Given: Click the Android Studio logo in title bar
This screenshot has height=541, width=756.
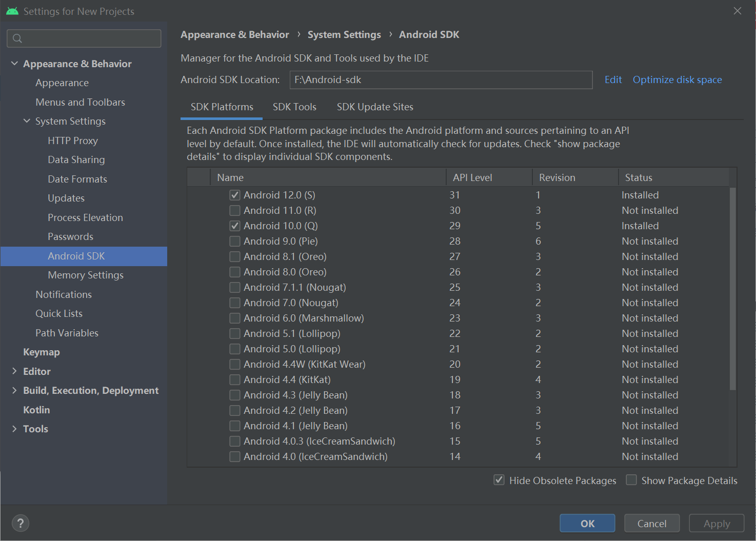Looking at the screenshot, I should (12, 11).
